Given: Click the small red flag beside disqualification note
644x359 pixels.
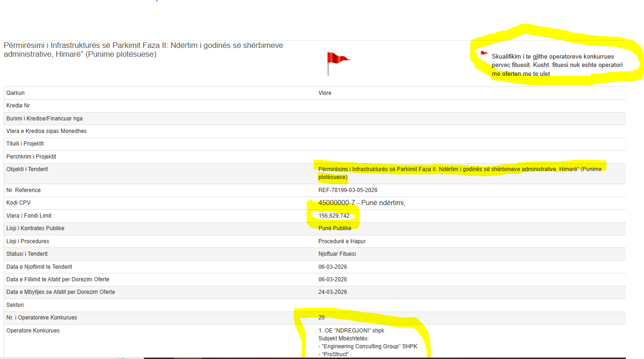Looking at the screenshot, I should pyautogui.click(x=484, y=54).
